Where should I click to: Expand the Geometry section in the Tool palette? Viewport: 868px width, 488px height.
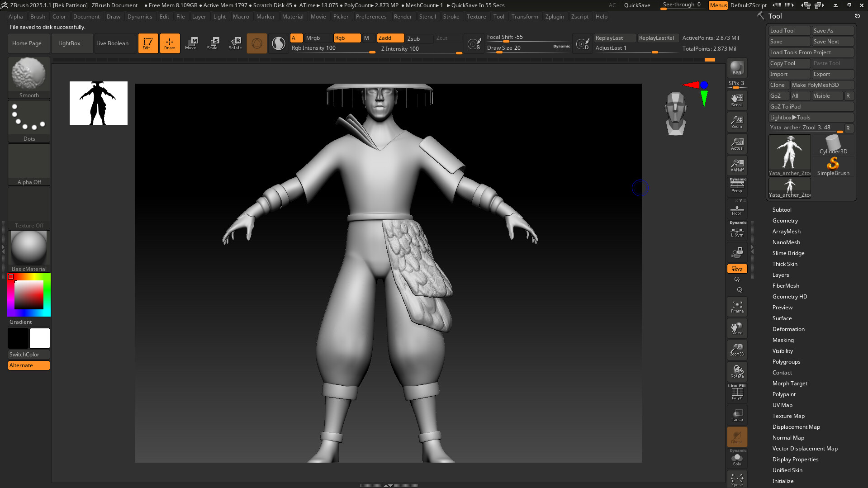point(785,220)
